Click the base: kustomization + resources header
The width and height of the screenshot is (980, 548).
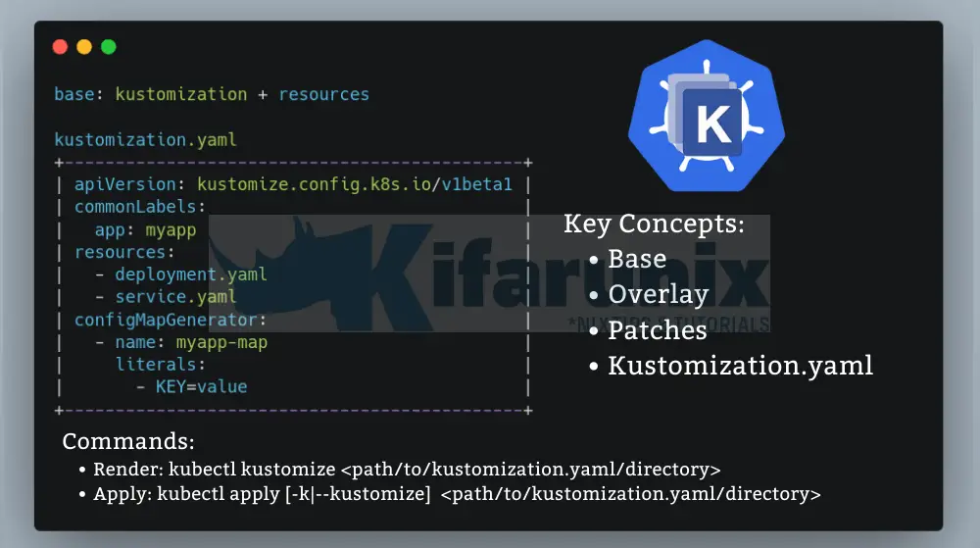[x=212, y=95]
